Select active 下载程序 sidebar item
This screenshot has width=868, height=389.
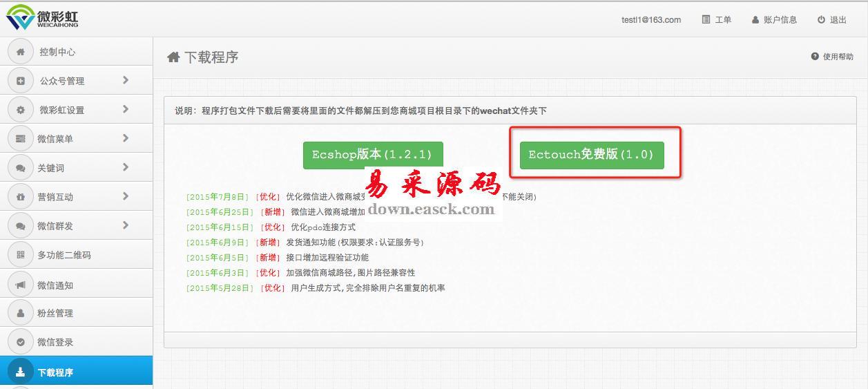pyautogui.click(x=76, y=371)
